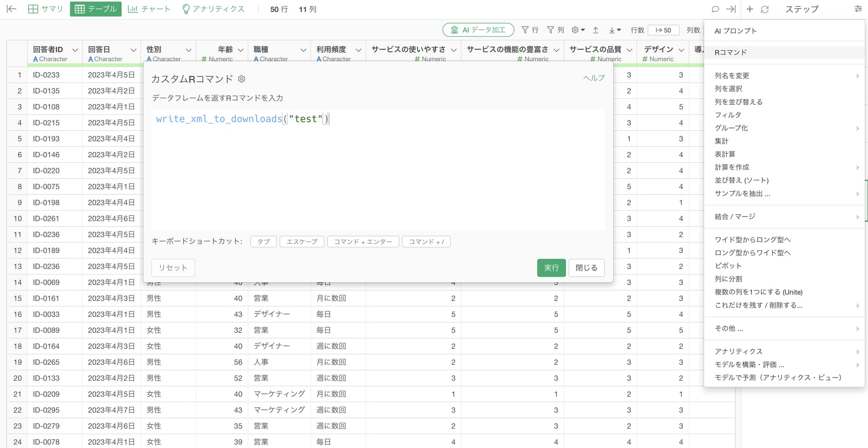This screenshot has height=448, width=868.
Task: Open the 回答者ID column header dropdown
Action: (x=75, y=50)
